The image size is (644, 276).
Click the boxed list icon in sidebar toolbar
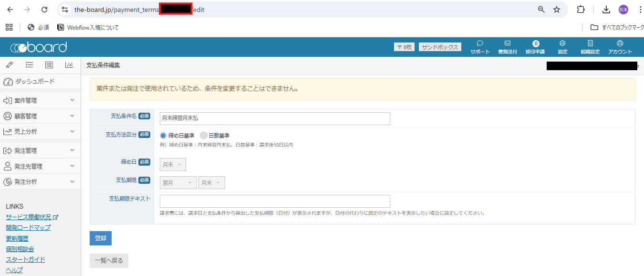[49, 65]
